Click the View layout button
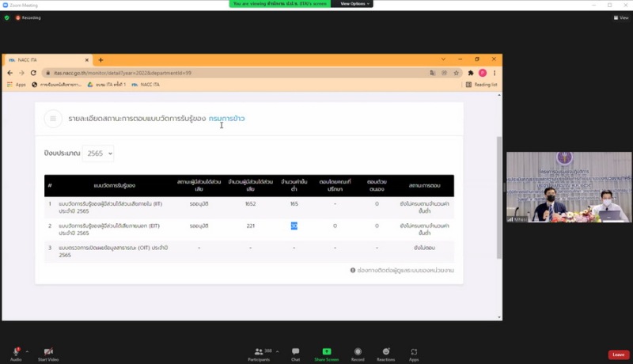 coord(623,17)
